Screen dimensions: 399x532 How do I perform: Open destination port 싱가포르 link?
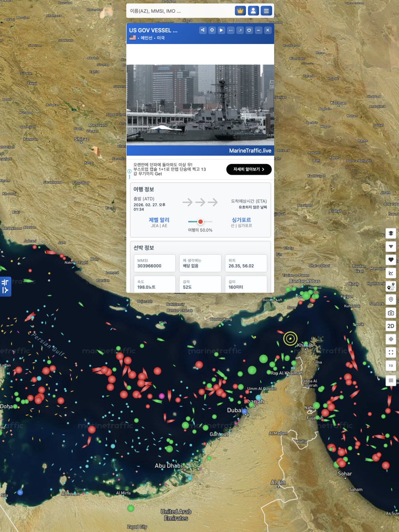[241, 220]
